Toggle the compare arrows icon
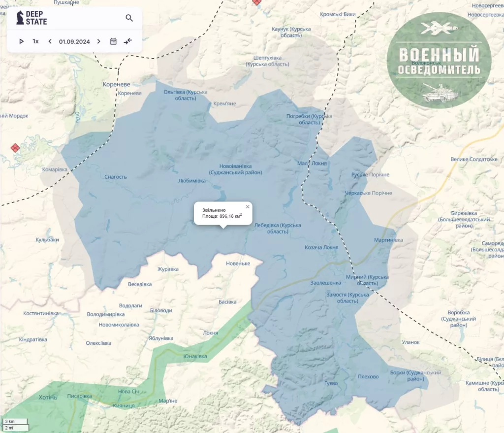 click(x=128, y=41)
